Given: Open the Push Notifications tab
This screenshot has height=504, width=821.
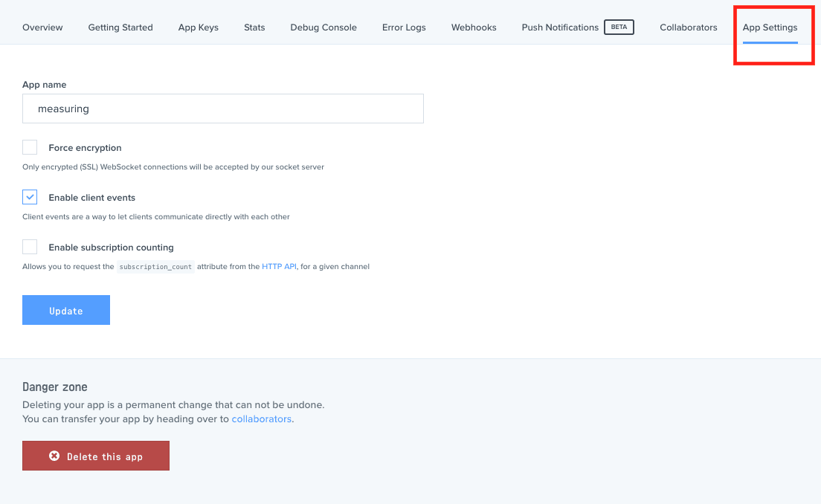Looking at the screenshot, I should point(560,28).
